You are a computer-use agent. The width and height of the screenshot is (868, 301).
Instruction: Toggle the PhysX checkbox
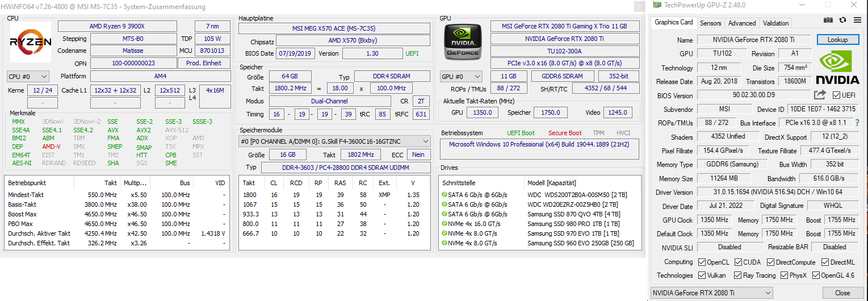(785, 275)
